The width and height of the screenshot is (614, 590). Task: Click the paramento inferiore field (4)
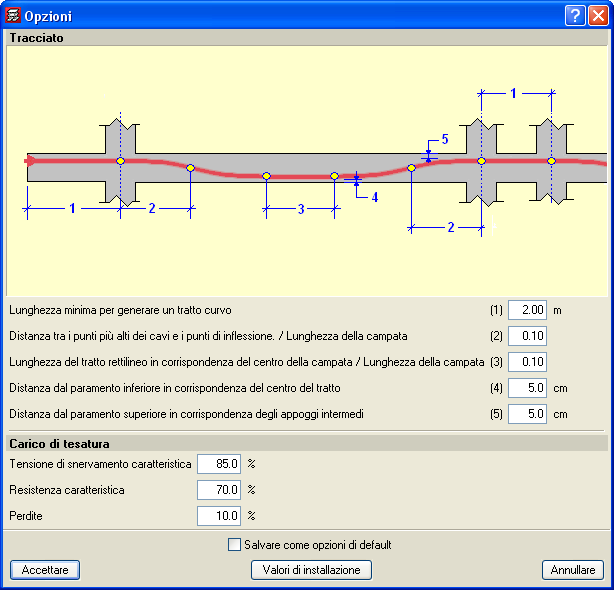point(527,388)
